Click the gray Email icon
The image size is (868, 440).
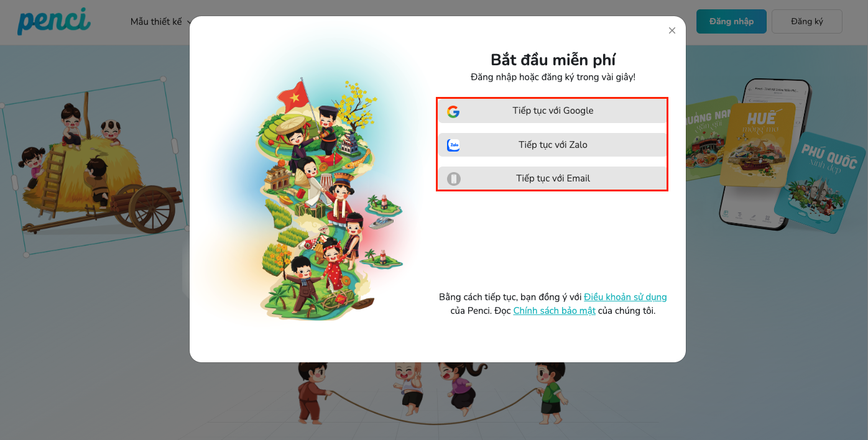tap(454, 179)
